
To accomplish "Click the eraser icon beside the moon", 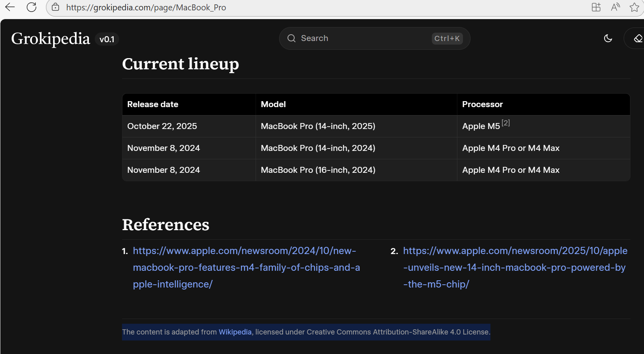I will point(638,38).
